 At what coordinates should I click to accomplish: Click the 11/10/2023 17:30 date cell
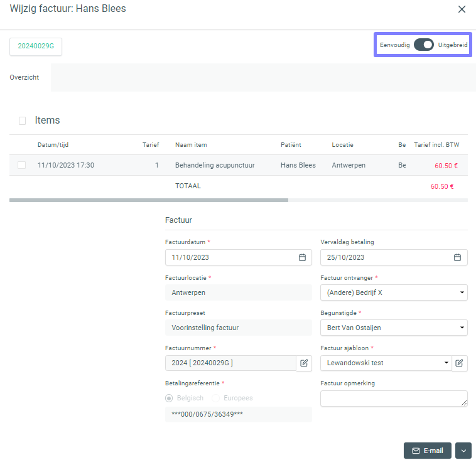(66, 165)
